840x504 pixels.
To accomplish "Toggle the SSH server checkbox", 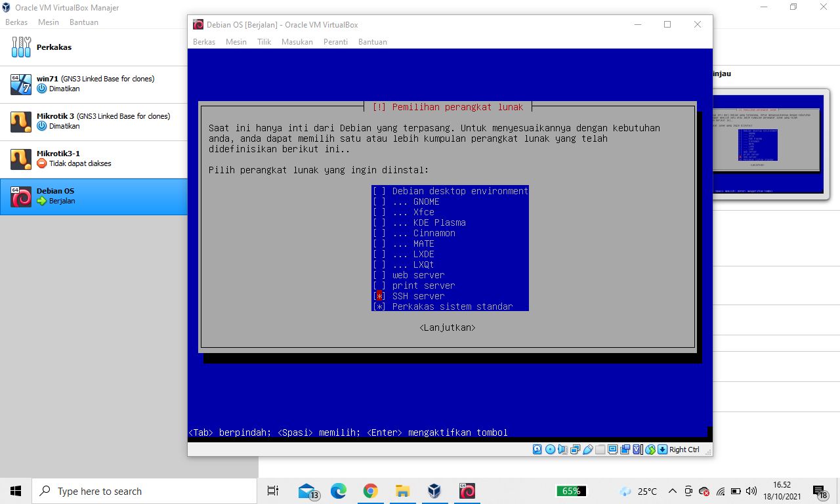I will coord(379,296).
